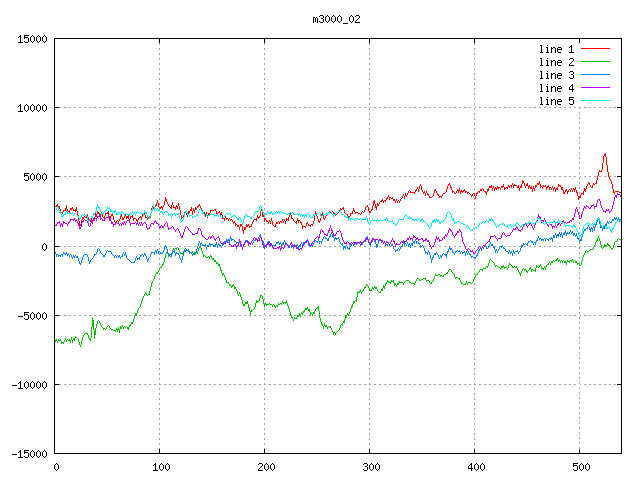Click the cyan line 5 legend sample
Screen dimensions: 640x480
point(595,100)
